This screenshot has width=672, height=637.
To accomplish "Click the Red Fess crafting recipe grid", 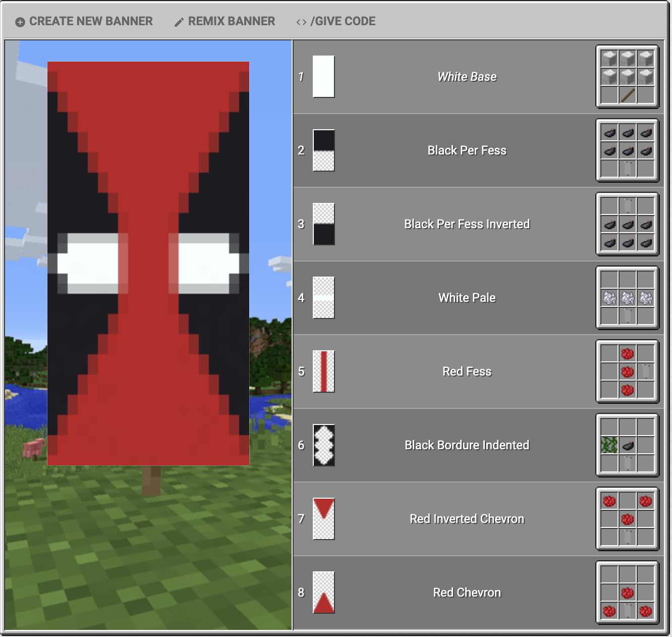I will (x=627, y=371).
